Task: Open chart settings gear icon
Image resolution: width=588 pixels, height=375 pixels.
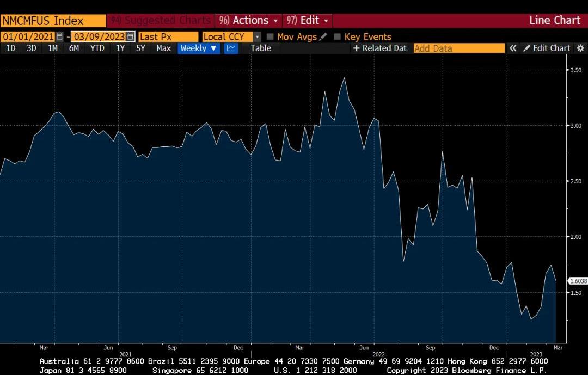Action: tap(580, 48)
